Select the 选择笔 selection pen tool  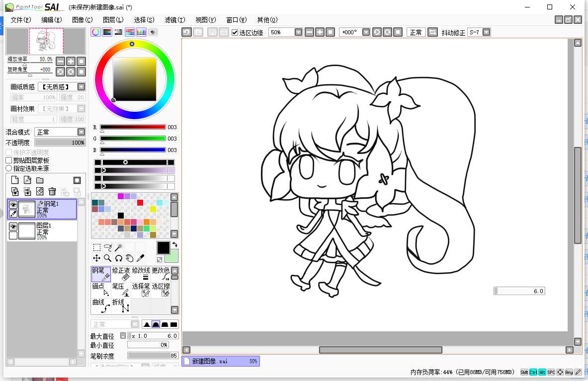click(x=141, y=290)
